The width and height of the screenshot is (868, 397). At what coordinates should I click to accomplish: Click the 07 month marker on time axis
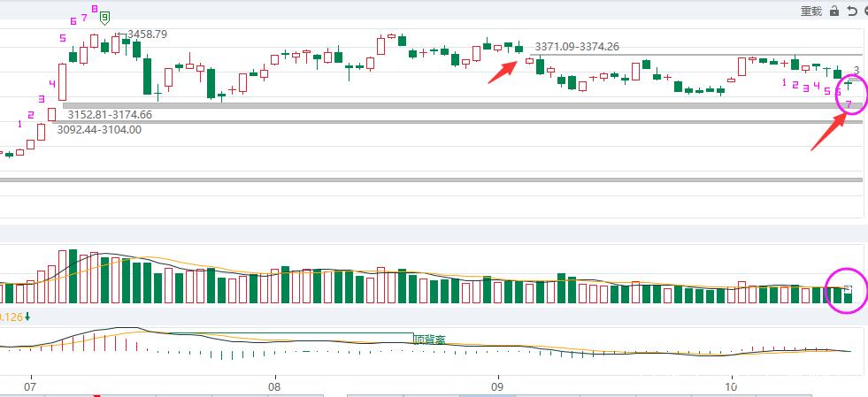[x=30, y=386]
